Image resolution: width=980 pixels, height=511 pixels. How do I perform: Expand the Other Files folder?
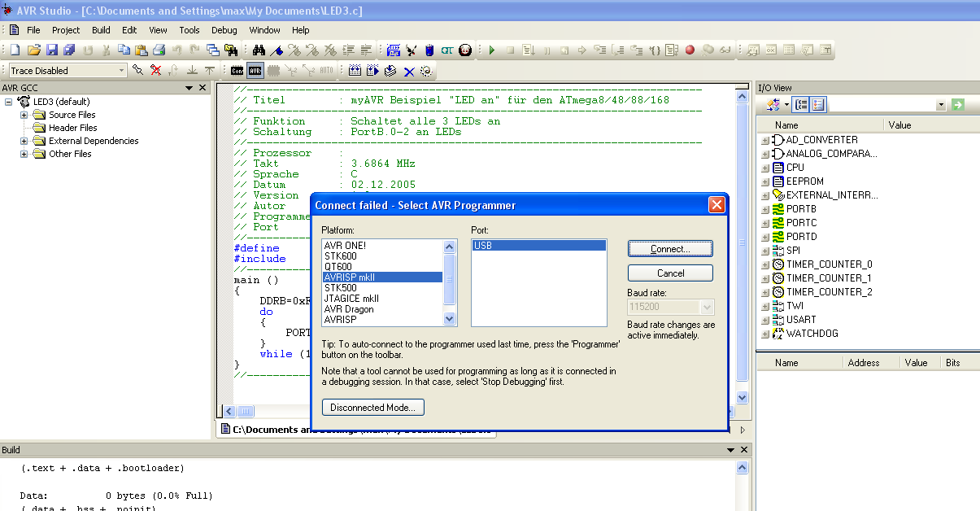tap(24, 154)
